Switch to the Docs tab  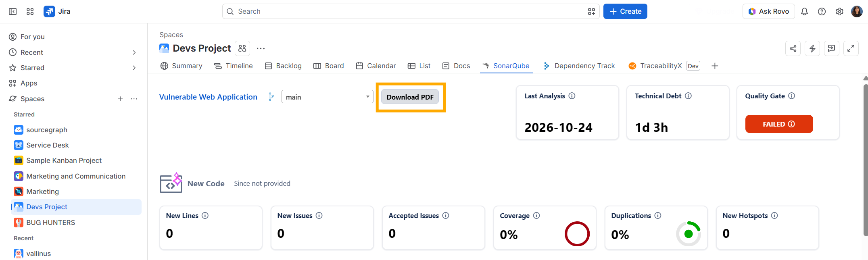[456, 66]
